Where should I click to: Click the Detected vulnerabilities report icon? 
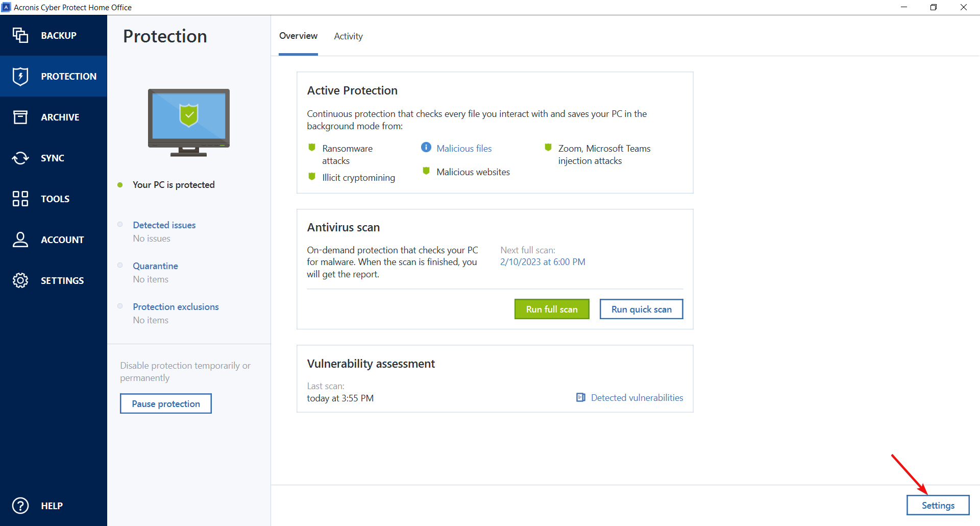581,397
